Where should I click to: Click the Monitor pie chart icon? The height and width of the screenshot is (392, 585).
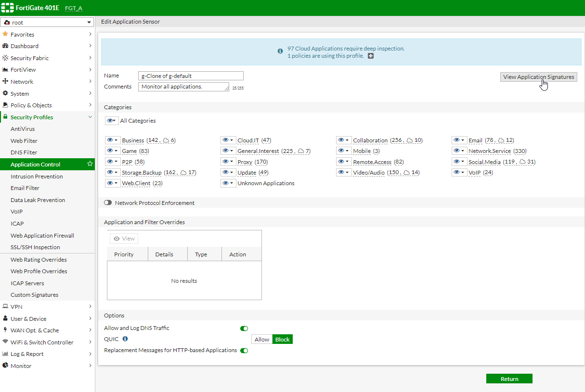tap(5, 366)
